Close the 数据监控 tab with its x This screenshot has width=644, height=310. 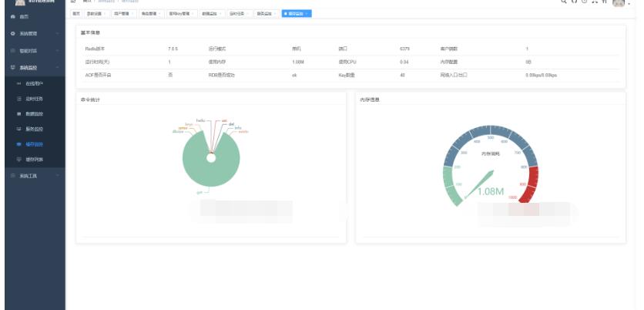click(220, 14)
